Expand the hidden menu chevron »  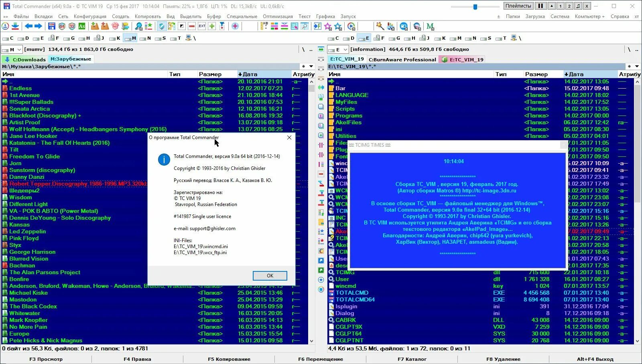tap(6, 16)
